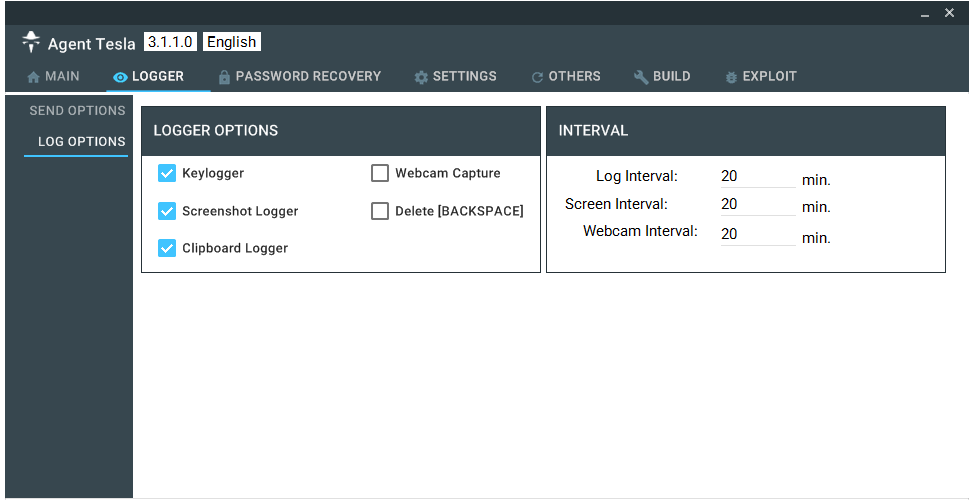Open SETTINGS via its gear icon
This screenshot has height=500, width=974.
point(421,78)
